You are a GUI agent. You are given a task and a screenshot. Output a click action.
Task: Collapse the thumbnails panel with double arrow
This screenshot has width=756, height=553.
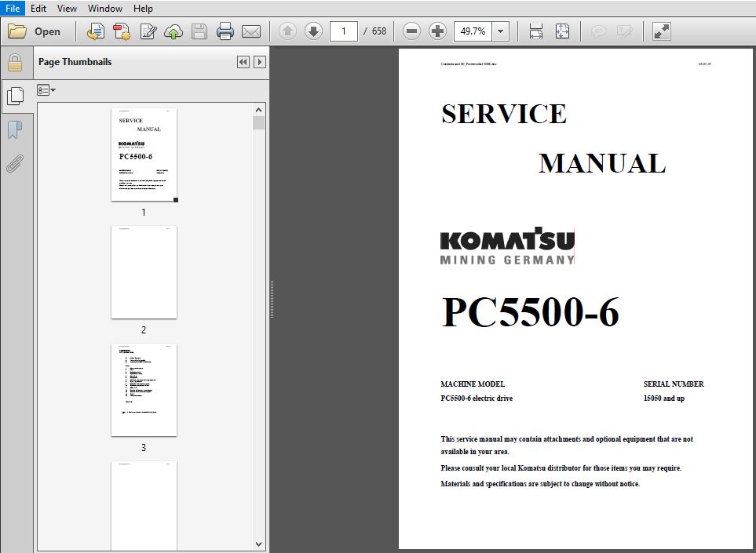[x=243, y=62]
